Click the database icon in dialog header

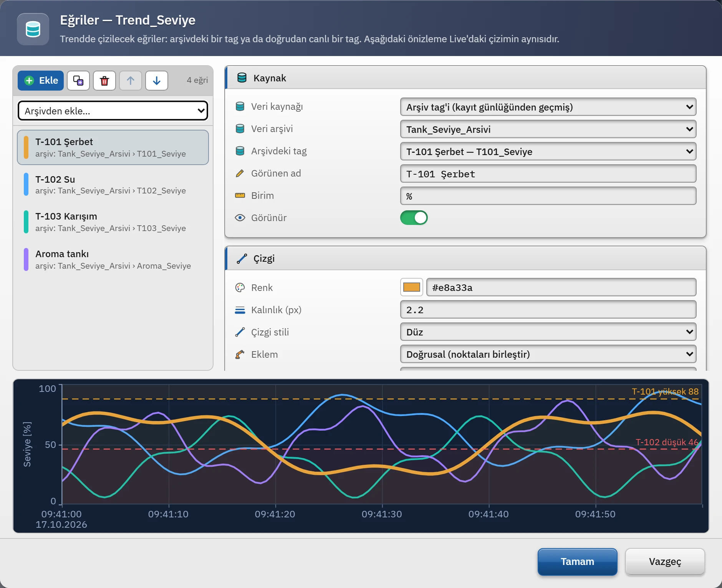click(33, 29)
